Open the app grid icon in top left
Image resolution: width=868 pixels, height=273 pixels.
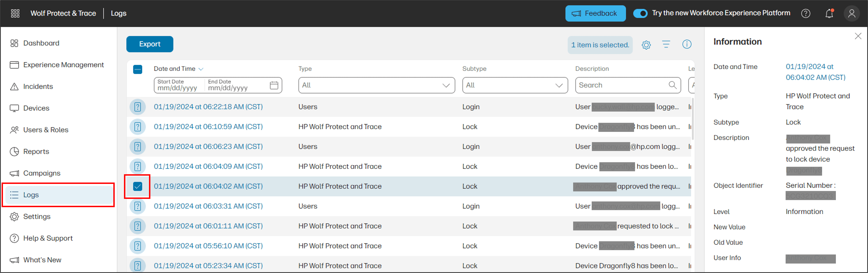point(15,13)
